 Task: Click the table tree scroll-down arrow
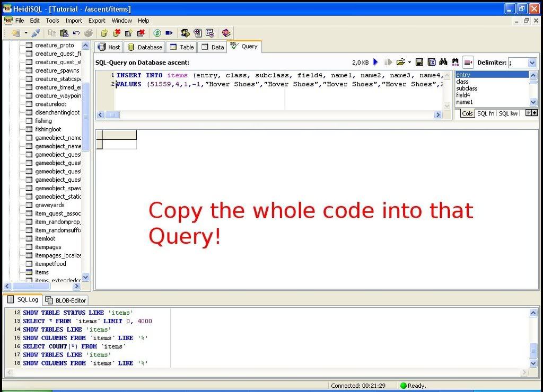pos(85,277)
